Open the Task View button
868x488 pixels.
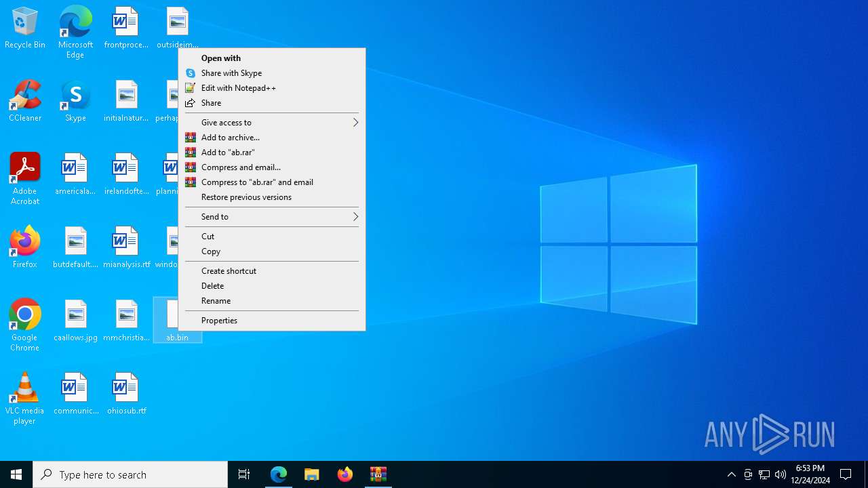(244, 474)
